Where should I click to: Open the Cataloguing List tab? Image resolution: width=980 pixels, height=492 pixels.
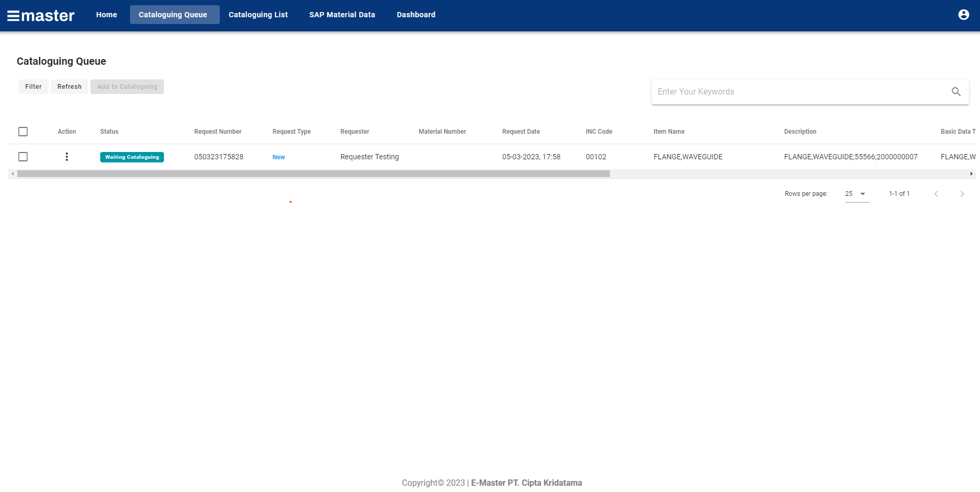pyautogui.click(x=258, y=15)
